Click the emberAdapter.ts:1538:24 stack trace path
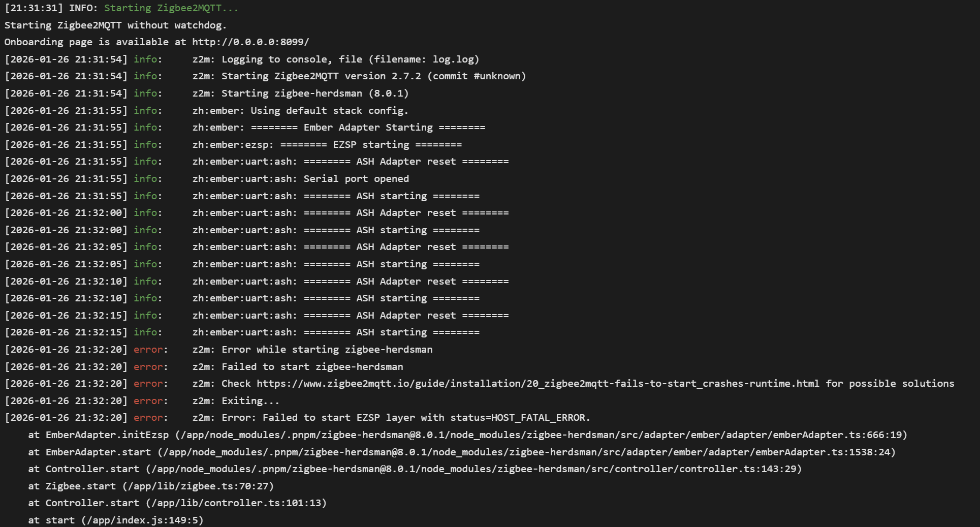Image resolution: width=980 pixels, height=527 pixels. [526, 452]
